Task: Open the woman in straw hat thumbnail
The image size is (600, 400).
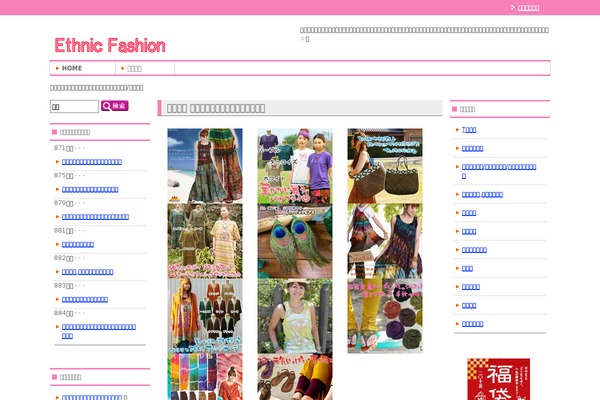Action: pyautogui.click(x=295, y=316)
